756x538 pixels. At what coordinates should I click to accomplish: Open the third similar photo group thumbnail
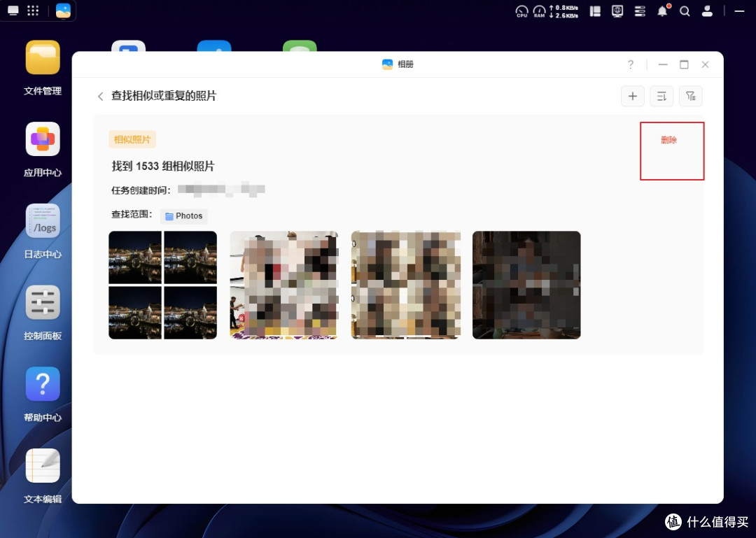coord(405,285)
